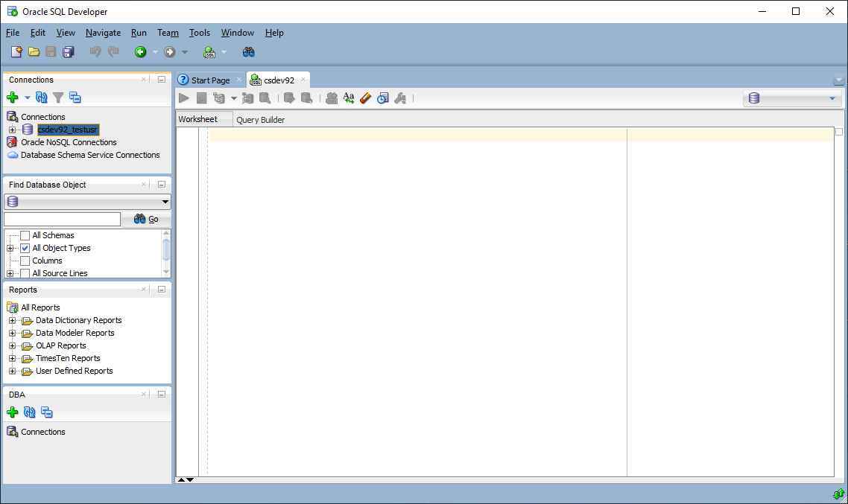This screenshot has height=504, width=848.
Task: Expand the csdev92_testusr connection node
Action: point(12,130)
